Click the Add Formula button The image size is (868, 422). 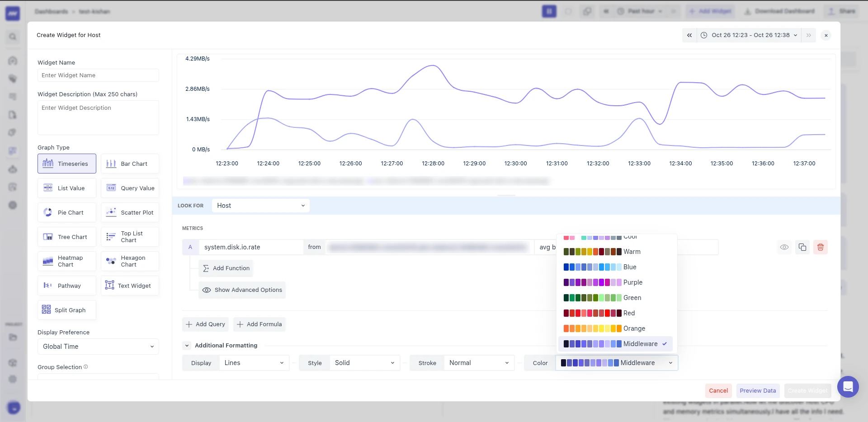coord(259,324)
